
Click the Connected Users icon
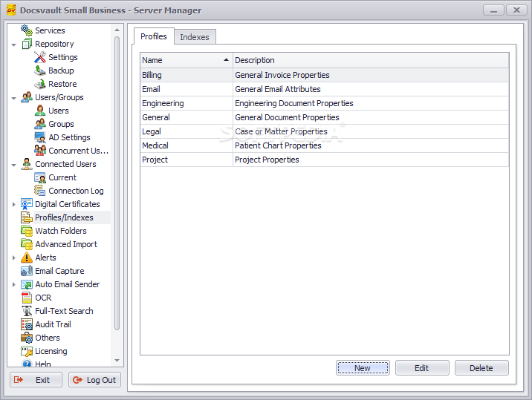click(27, 164)
